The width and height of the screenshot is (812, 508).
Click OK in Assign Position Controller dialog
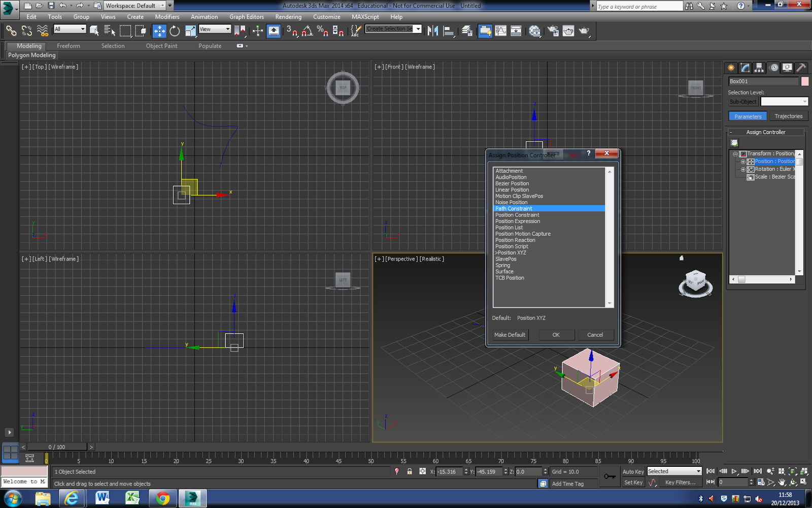click(x=556, y=335)
